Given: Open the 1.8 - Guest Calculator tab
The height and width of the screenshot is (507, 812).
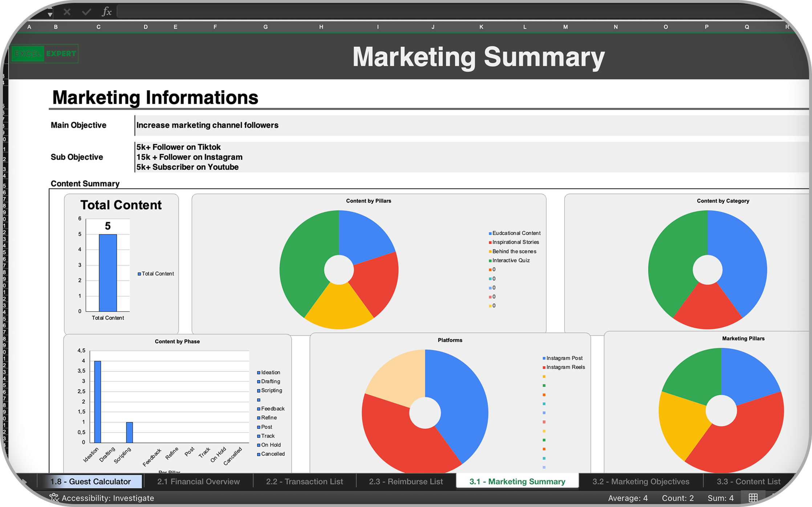Looking at the screenshot, I should 90,482.
